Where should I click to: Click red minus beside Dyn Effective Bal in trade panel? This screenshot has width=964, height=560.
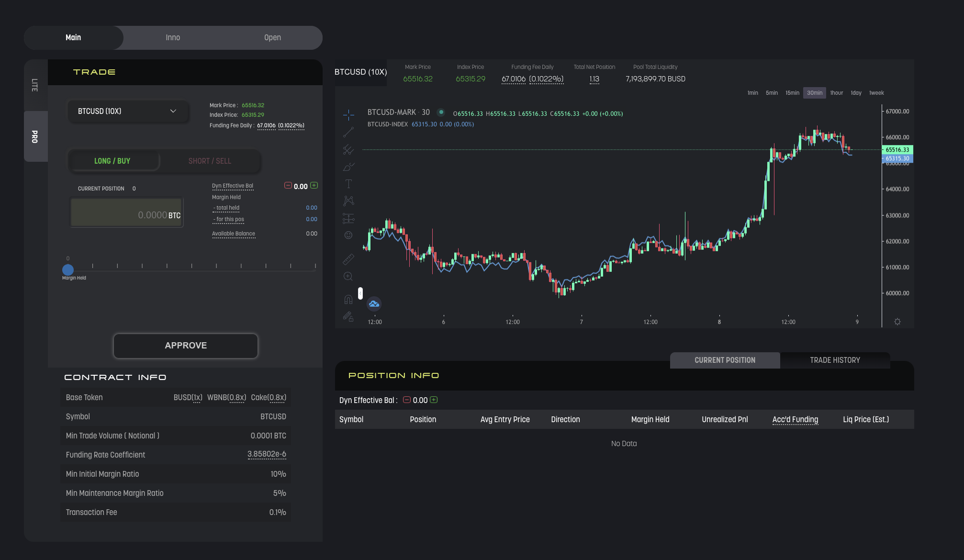click(288, 185)
